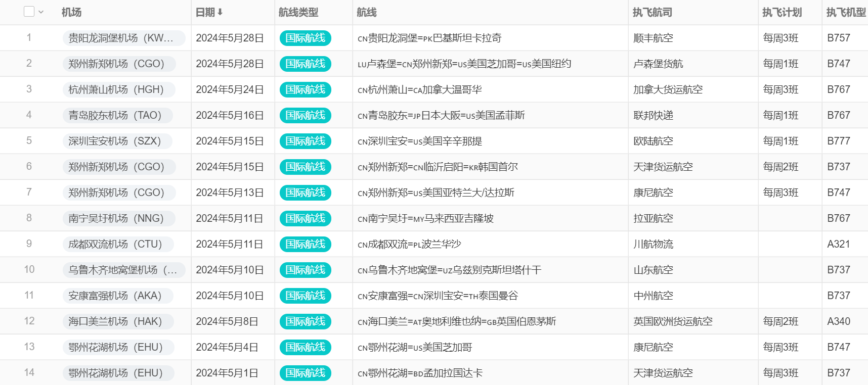Image resolution: width=868 pixels, height=385 pixels.
Task: Click the 航线 column header
Action: click(367, 12)
